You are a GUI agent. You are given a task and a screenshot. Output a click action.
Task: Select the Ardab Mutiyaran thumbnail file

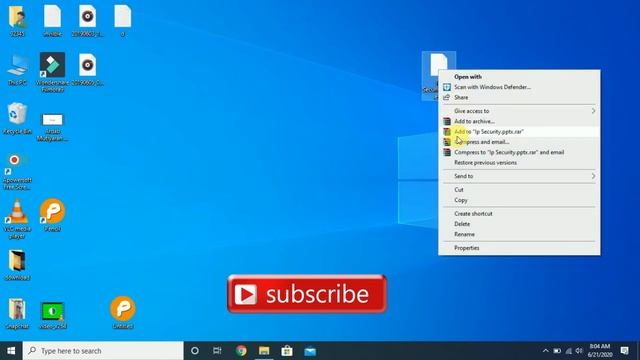click(52, 120)
